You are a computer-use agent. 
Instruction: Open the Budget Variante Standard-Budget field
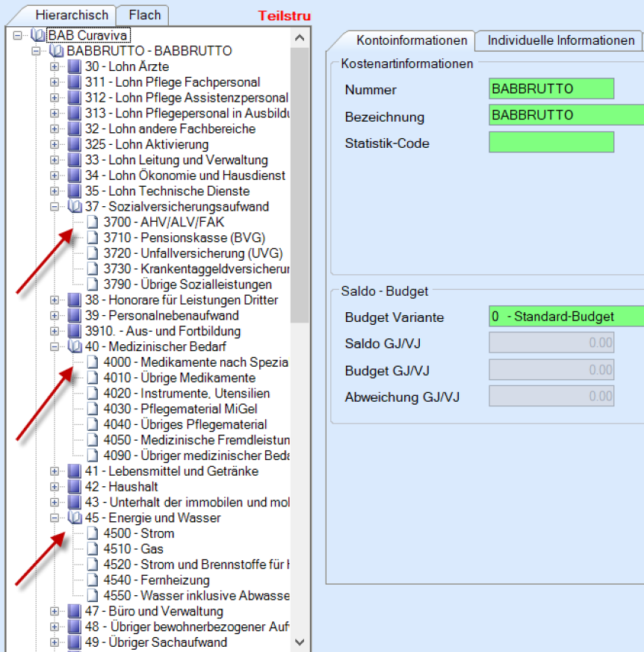pos(565,317)
